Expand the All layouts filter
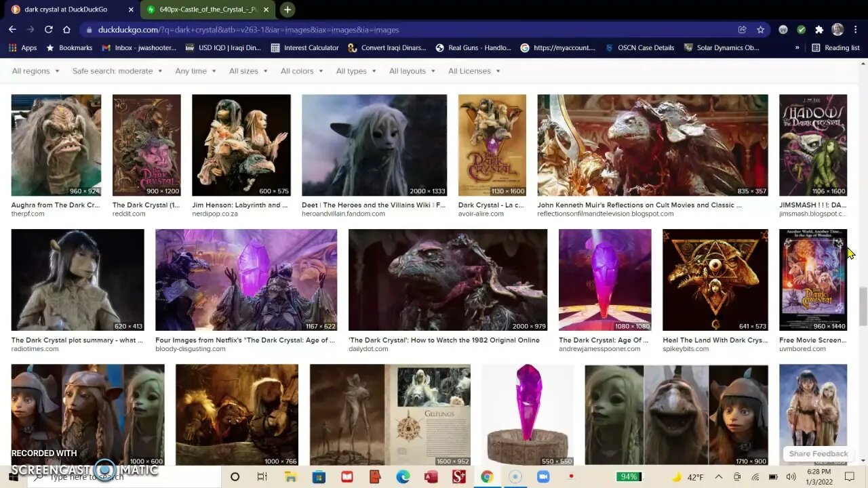Screen dimensions: 868x488 (412, 71)
